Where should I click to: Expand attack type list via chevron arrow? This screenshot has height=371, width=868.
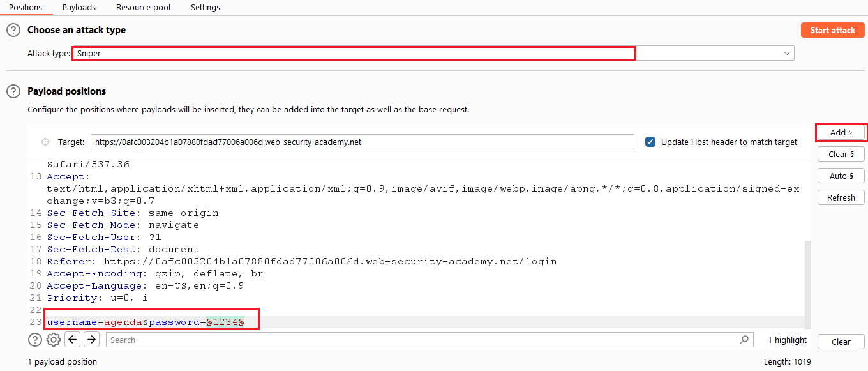pyautogui.click(x=787, y=54)
